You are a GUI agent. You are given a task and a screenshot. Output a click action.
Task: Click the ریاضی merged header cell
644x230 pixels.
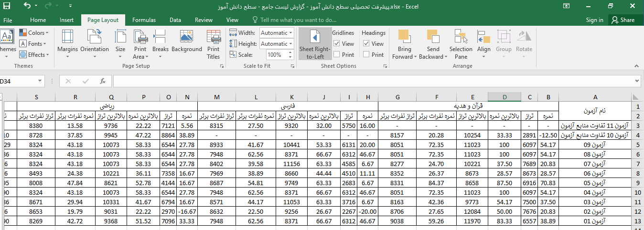tap(107, 106)
